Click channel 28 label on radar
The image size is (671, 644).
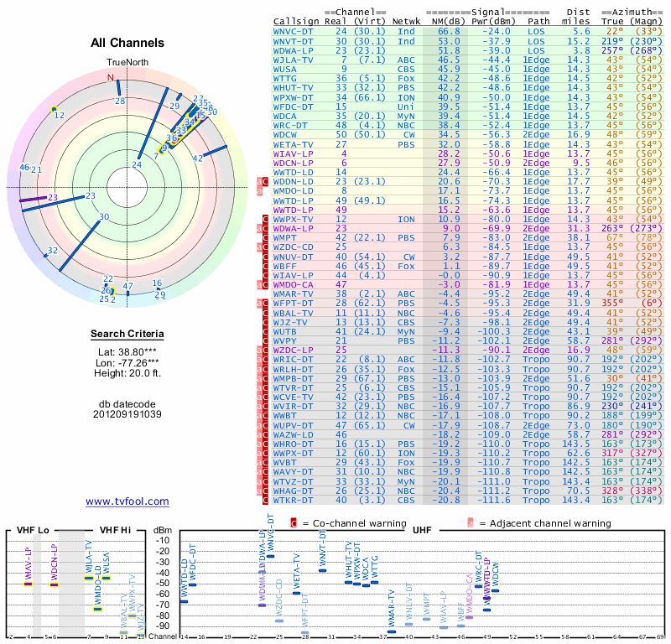(120, 101)
